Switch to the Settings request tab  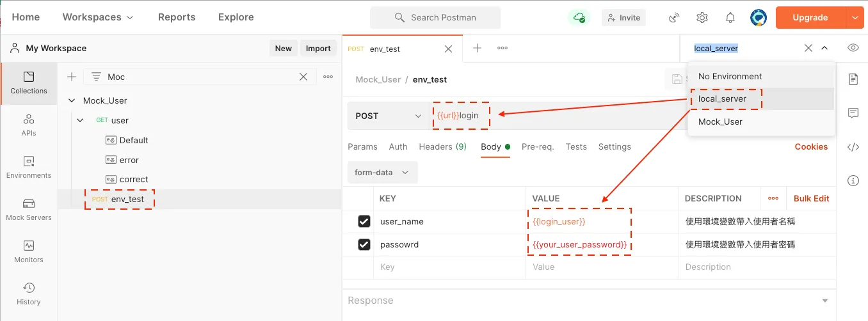pos(615,146)
